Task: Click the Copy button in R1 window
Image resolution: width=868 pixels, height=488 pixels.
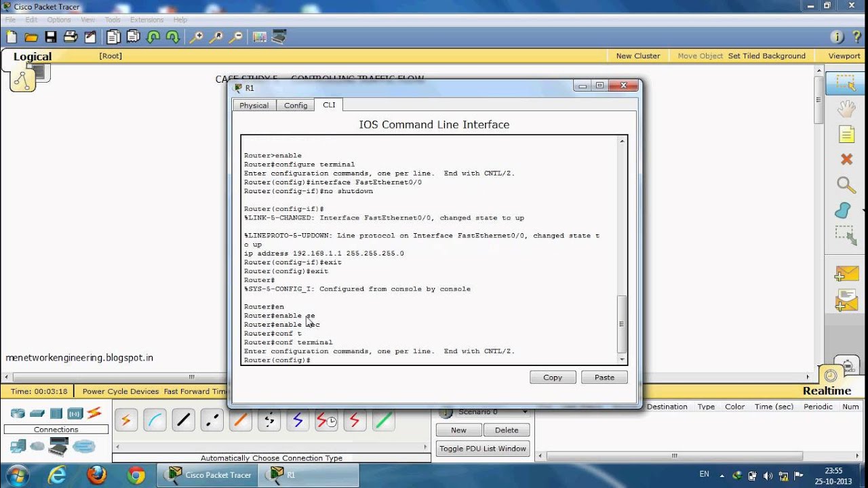Action: point(553,378)
